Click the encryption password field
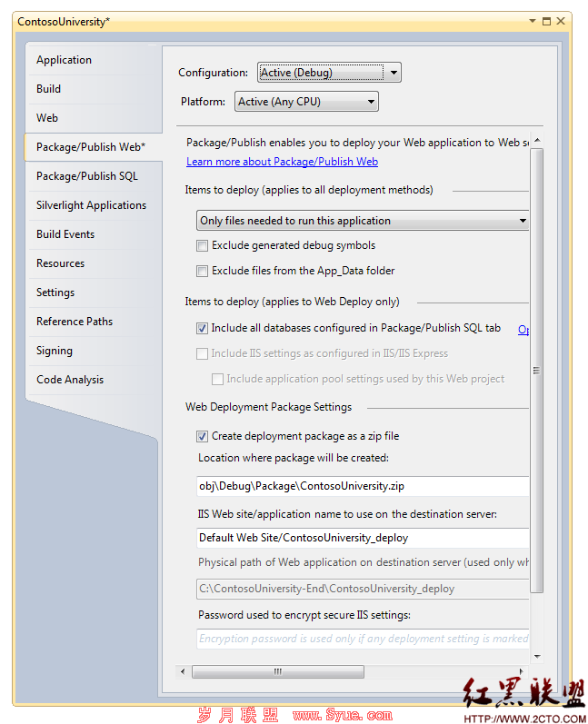 (363, 639)
